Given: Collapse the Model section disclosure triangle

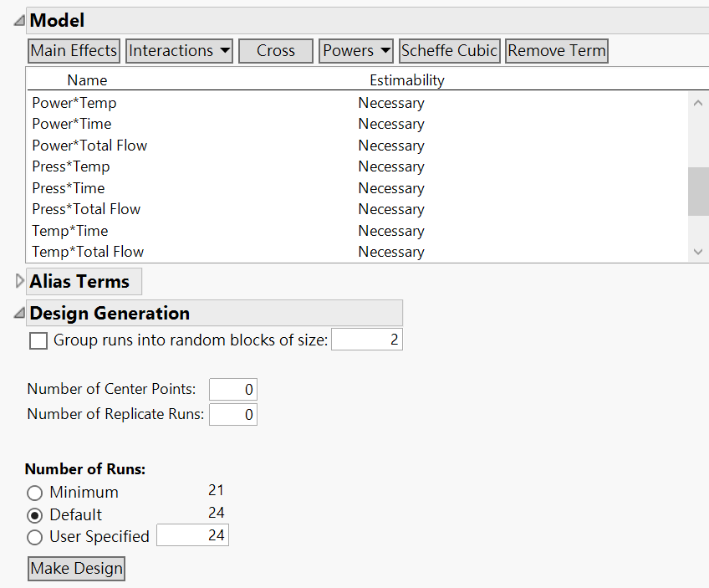Looking at the screenshot, I should pyautogui.click(x=18, y=21).
